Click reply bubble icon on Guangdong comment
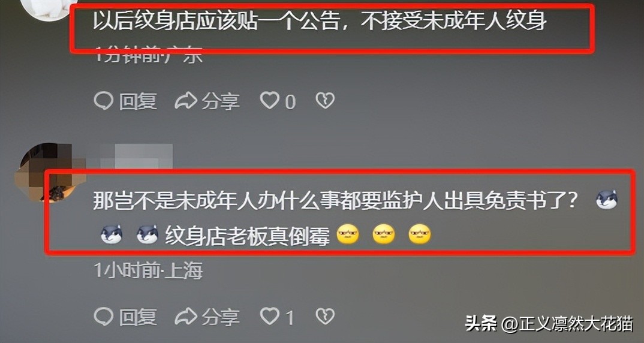Image resolution: width=644 pixels, height=343 pixels. [103, 101]
